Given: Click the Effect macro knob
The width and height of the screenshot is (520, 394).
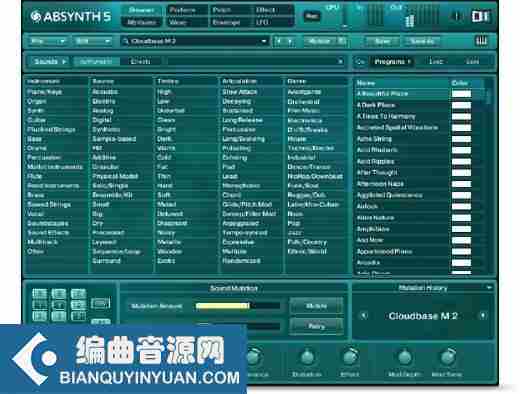Looking at the screenshot, I should [x=350, y=357].
